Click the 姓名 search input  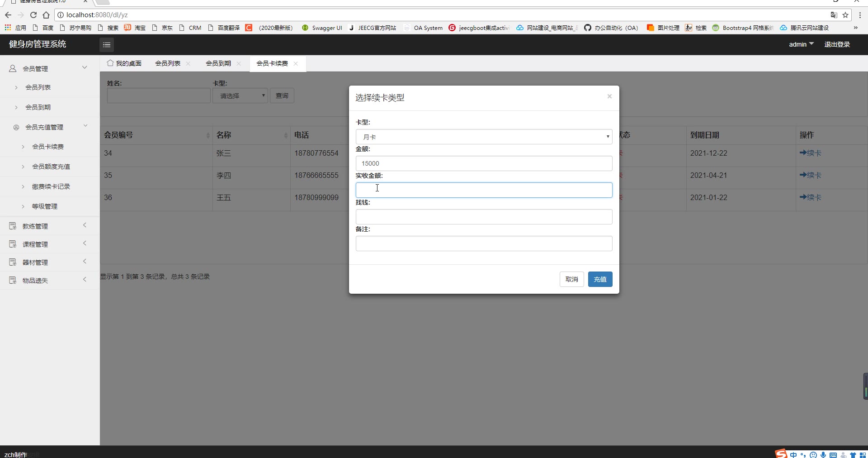click(159, 95)
